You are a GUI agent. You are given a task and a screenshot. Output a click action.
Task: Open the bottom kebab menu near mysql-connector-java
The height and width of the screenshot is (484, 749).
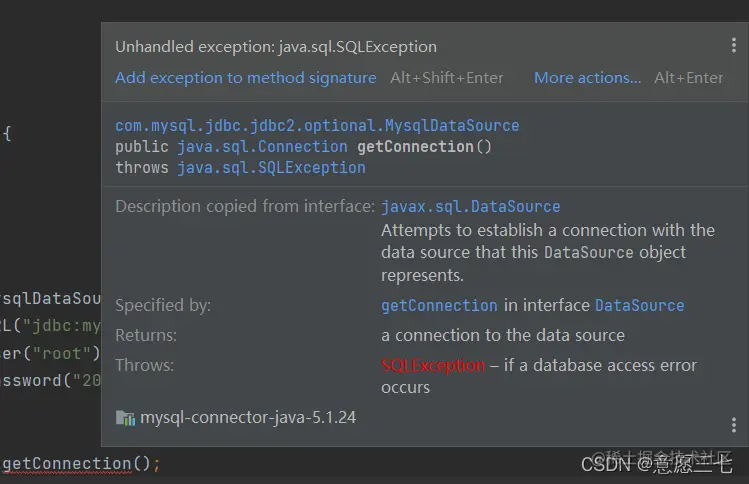coord(734,425)
